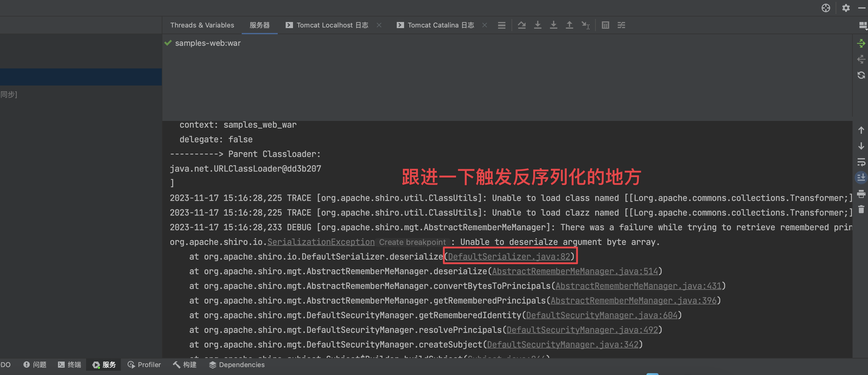Switch to the 服务器 tab

tap(259, 25)
